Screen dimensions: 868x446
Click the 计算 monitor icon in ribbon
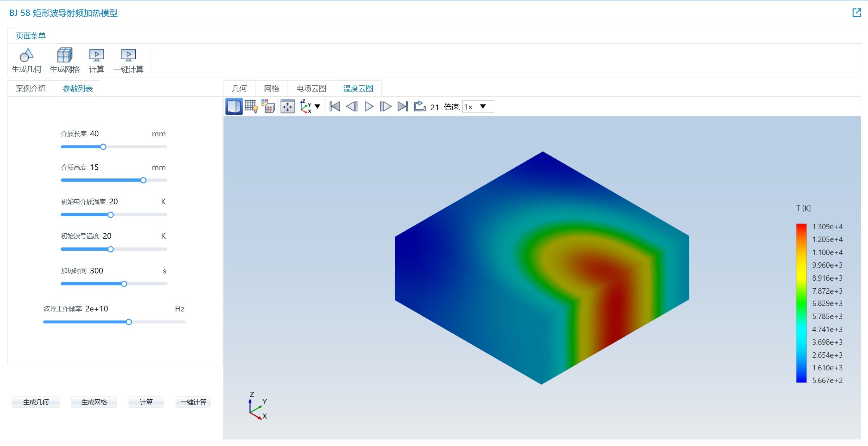tap(97, 55)
